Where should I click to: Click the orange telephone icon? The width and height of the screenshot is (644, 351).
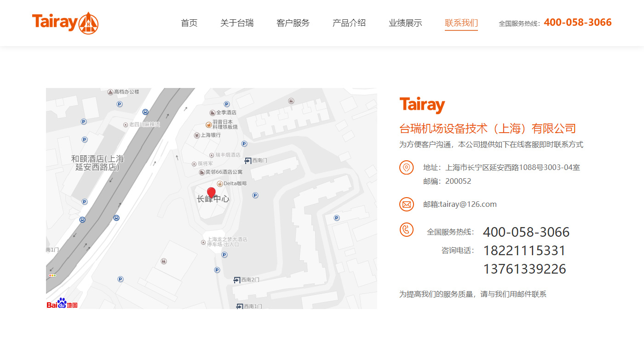[x=406, y=229]
